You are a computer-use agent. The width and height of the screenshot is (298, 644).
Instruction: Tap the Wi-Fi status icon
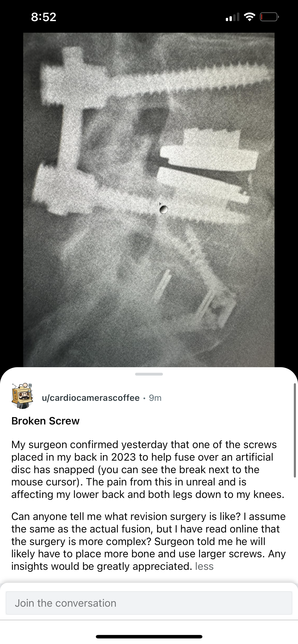pyautogui.click(x=249, y=17)
